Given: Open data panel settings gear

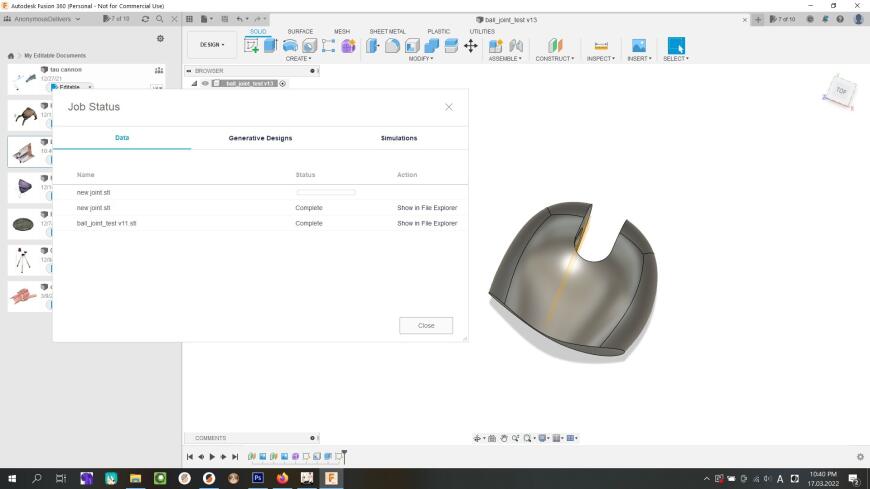Looking at the screenshot, I should 160,38.
